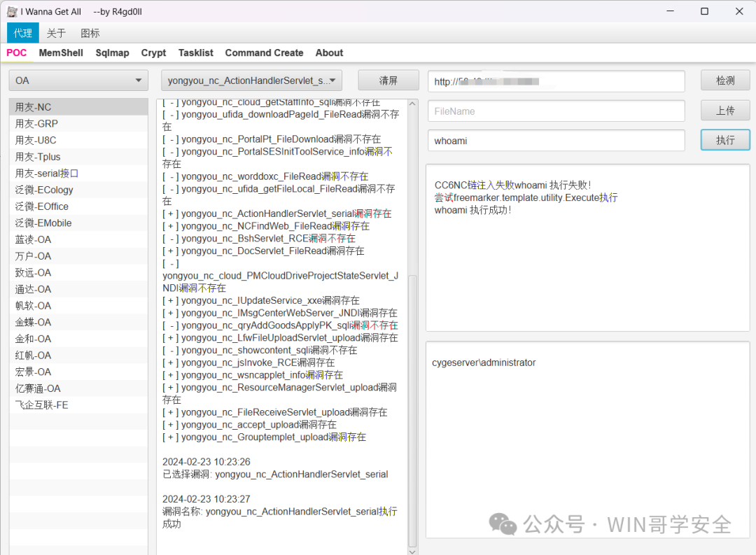Viewport: 756px width, 555px height.
Task: Click the yongyou_nc_IUpdateService_xxe log line
Action: pyautogui.click(x=261, y=300)
